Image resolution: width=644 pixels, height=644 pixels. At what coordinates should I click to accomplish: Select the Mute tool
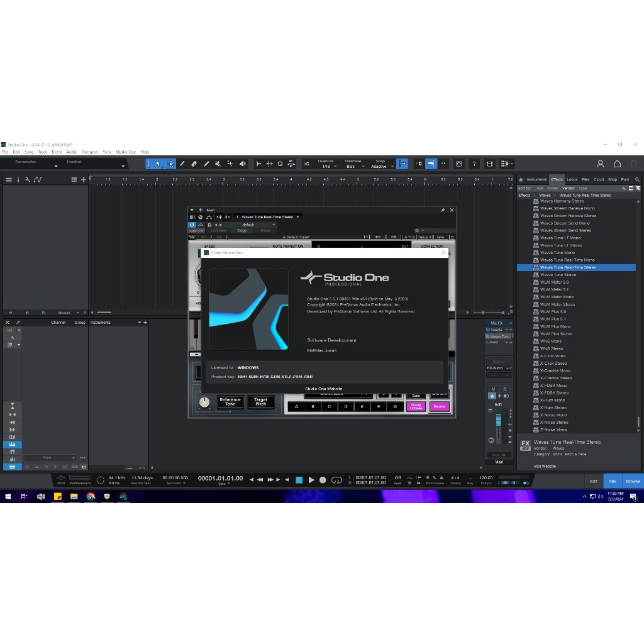[x=218, y=164]
